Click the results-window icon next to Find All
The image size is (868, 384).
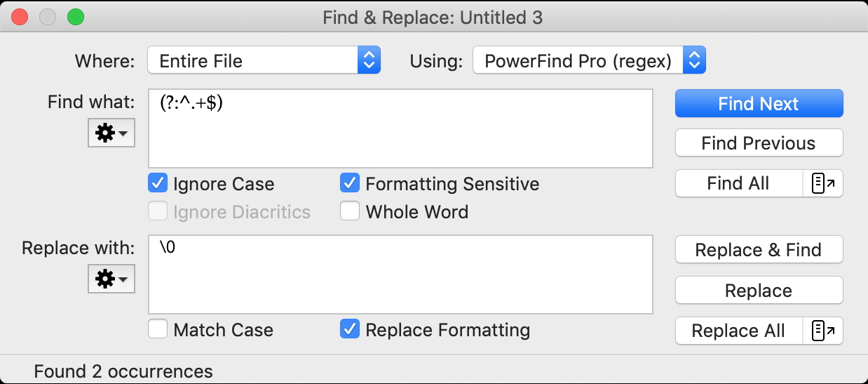(822, 184)
